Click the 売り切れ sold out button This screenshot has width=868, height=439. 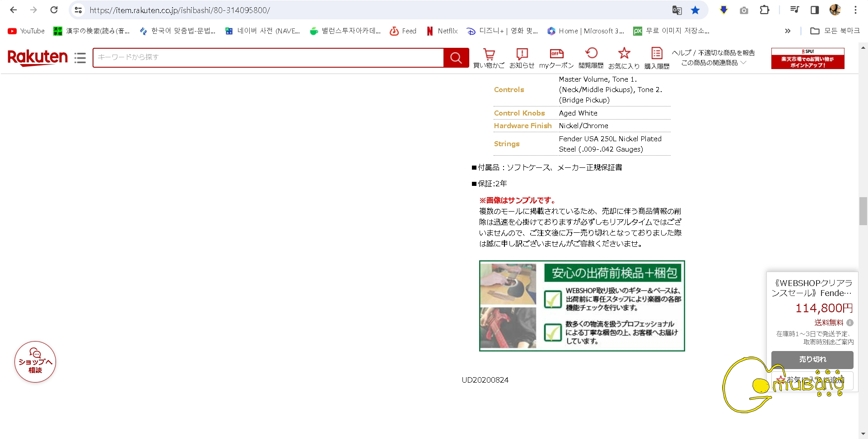(812, 360)
